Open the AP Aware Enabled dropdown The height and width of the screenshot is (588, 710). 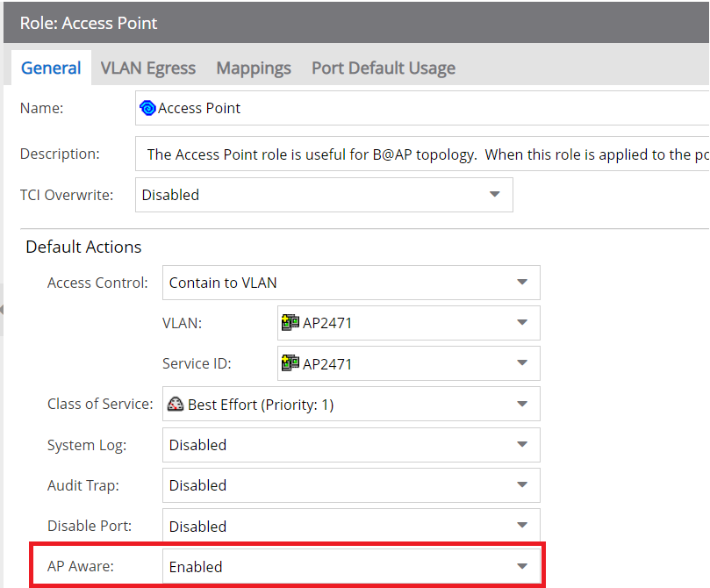coord(521,567)
